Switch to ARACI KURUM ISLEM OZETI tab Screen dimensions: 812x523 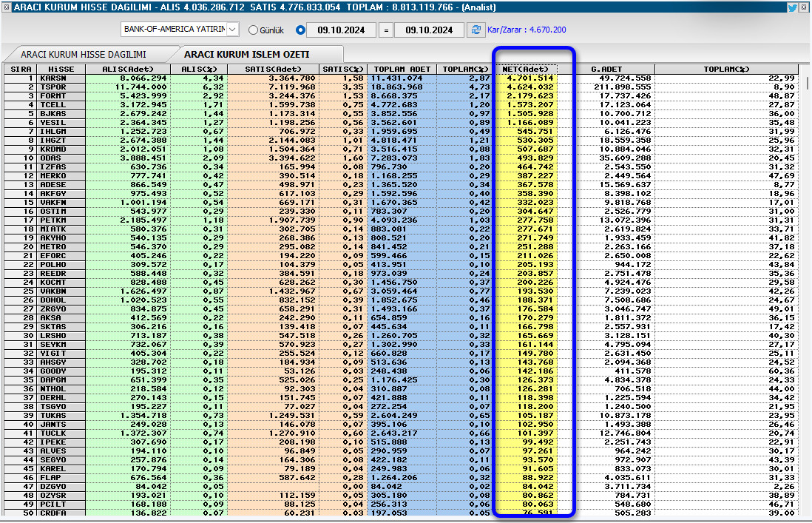(246, 55)
